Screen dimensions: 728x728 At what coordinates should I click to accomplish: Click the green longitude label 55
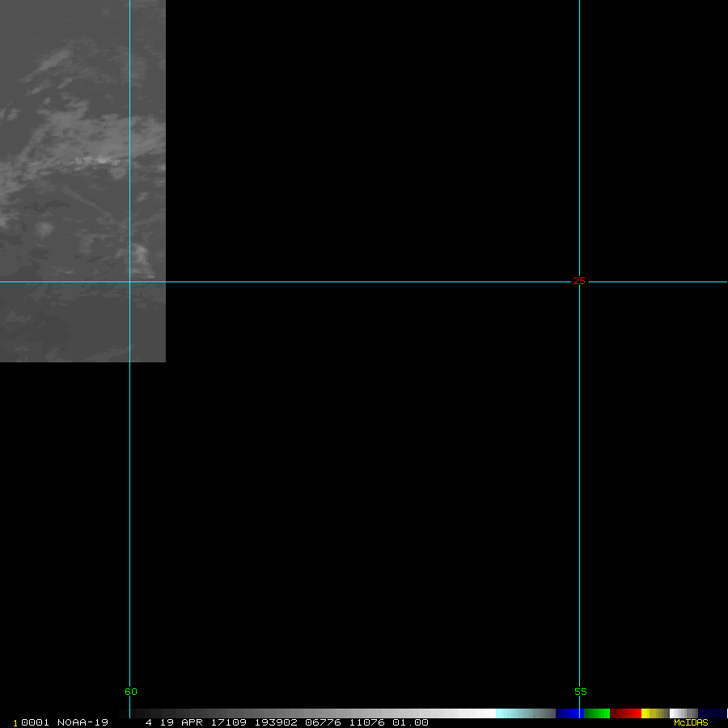coord(581,692)
